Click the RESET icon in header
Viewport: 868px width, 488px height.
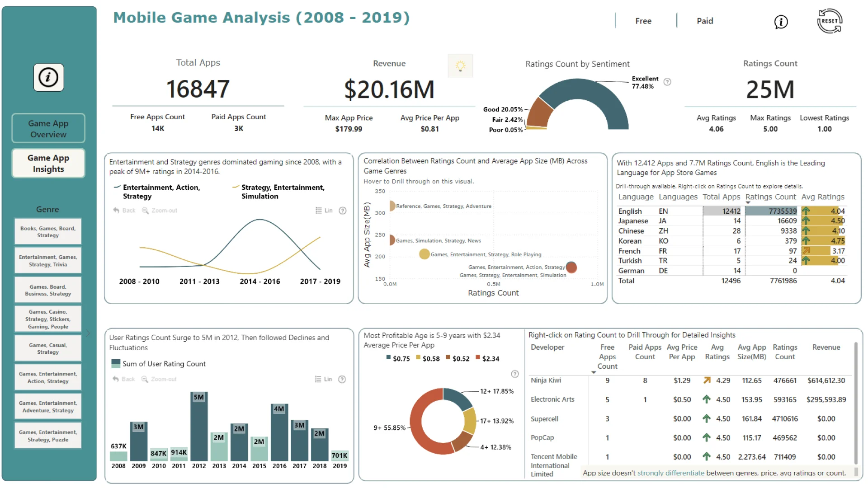(x=830, y=21)
